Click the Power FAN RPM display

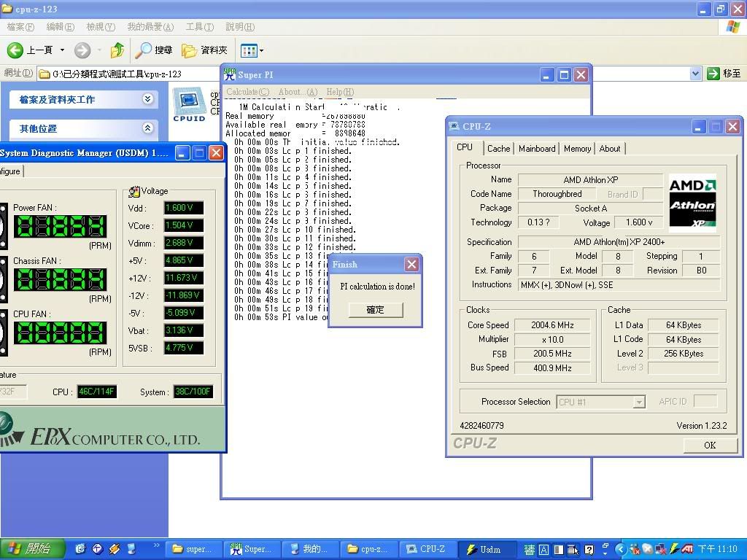pos(60,227)
